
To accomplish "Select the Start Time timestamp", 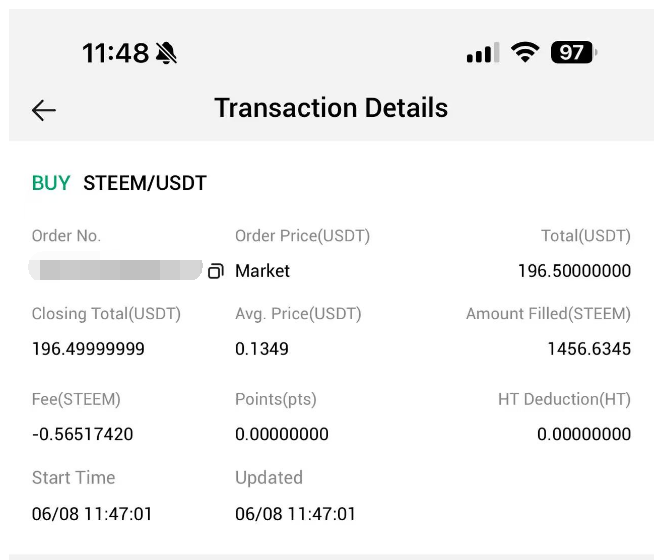I will (92, 514).
